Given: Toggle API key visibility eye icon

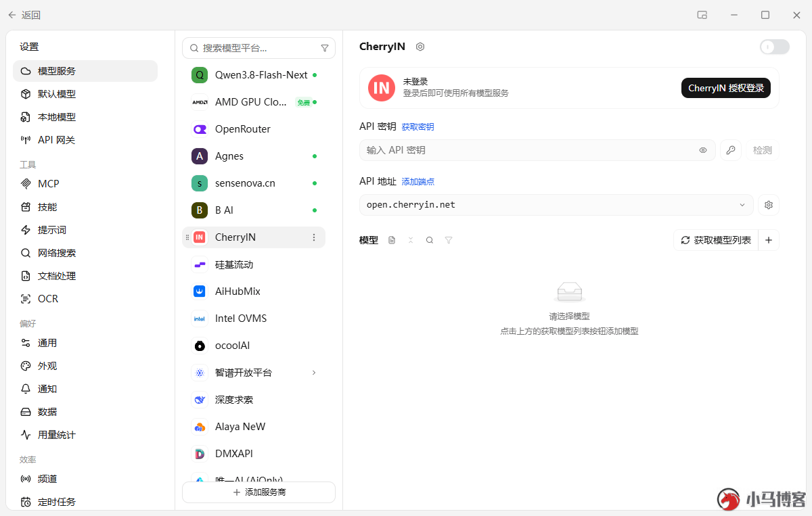Looking at the screenshot, I should (x=703, y=150).
